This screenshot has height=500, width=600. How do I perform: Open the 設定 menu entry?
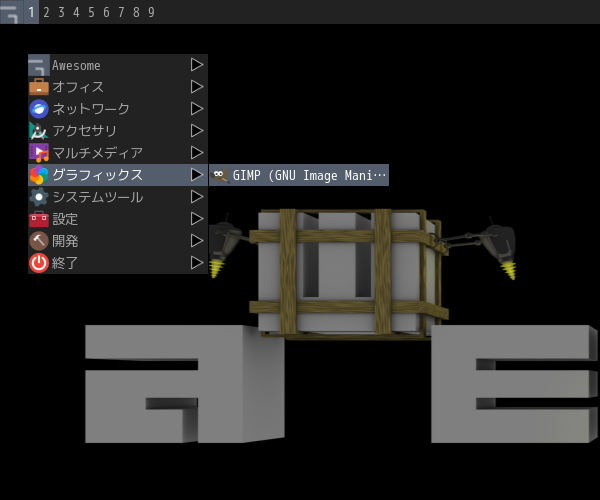[118, 219]
